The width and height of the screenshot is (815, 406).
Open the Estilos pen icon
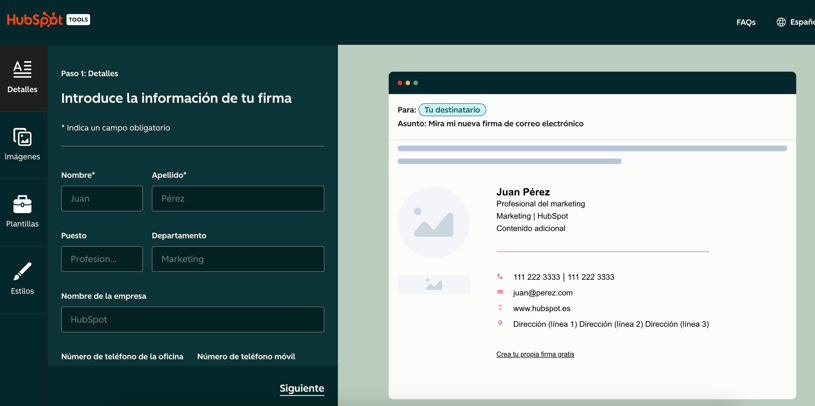22,272
